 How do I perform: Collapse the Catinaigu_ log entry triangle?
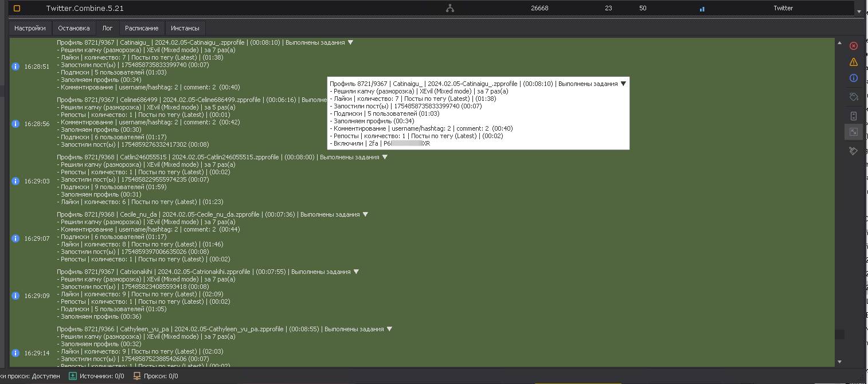[x=351, y=42]
